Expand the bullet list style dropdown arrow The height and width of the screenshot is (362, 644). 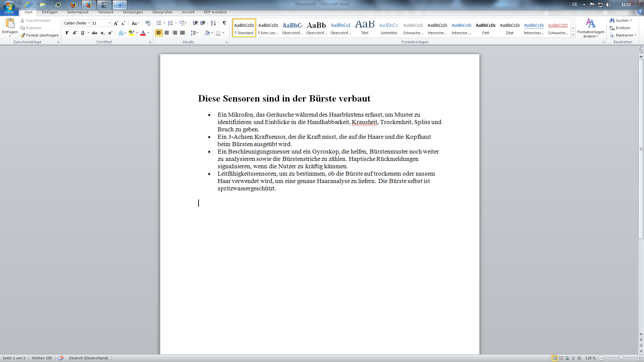pyautogui.click(x=164, y=23)
